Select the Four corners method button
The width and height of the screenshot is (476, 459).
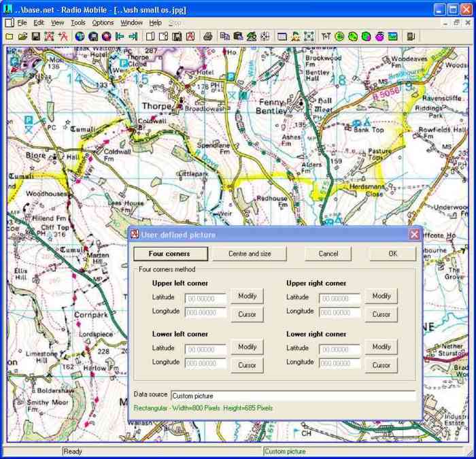tap(171, 254)
